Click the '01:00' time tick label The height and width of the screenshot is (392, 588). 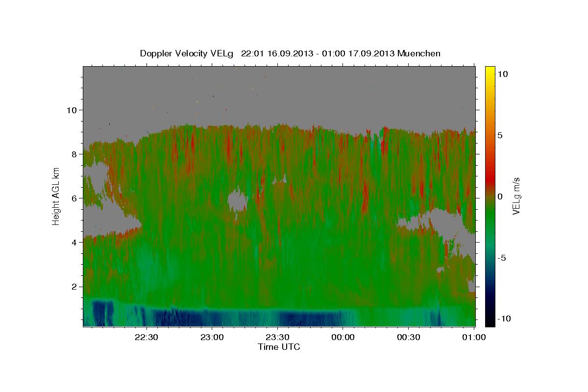click(x=474, y=338)
